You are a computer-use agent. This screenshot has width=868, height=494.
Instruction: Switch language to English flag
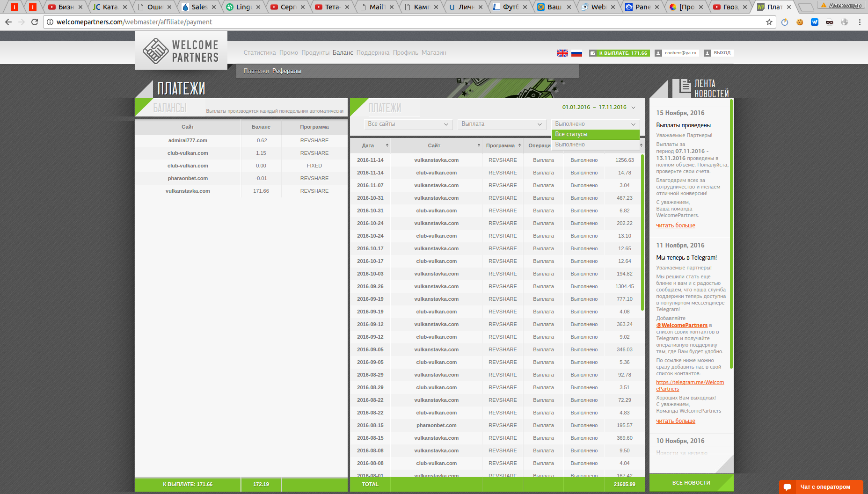coord(562,53)
